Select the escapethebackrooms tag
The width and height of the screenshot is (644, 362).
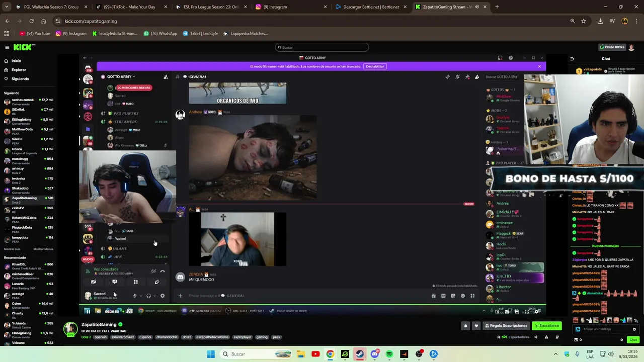[x=212, y=337]
